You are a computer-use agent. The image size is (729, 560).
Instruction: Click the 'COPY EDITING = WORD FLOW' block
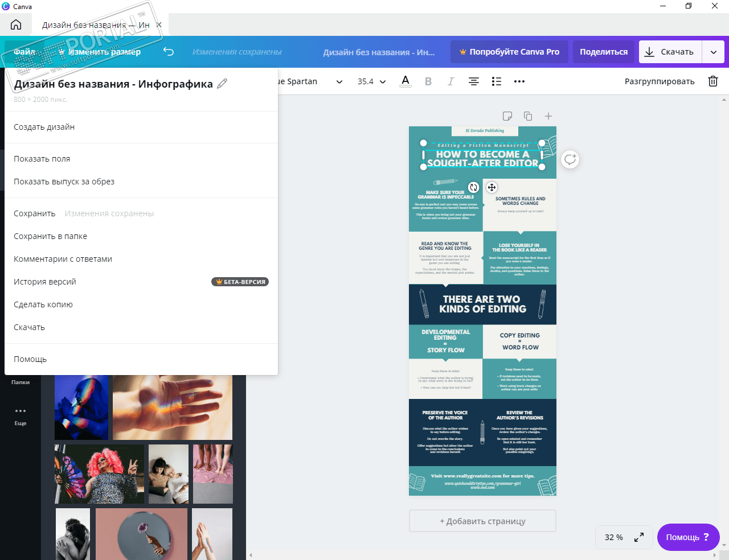pyautogui.click(x=520, y=341)
